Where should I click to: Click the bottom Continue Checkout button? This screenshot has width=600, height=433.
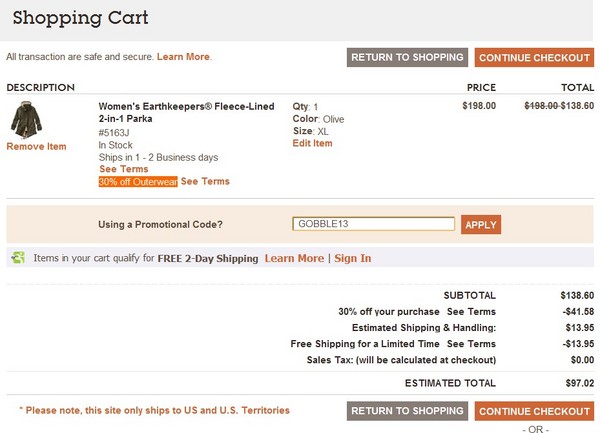[x=534, y=411]
